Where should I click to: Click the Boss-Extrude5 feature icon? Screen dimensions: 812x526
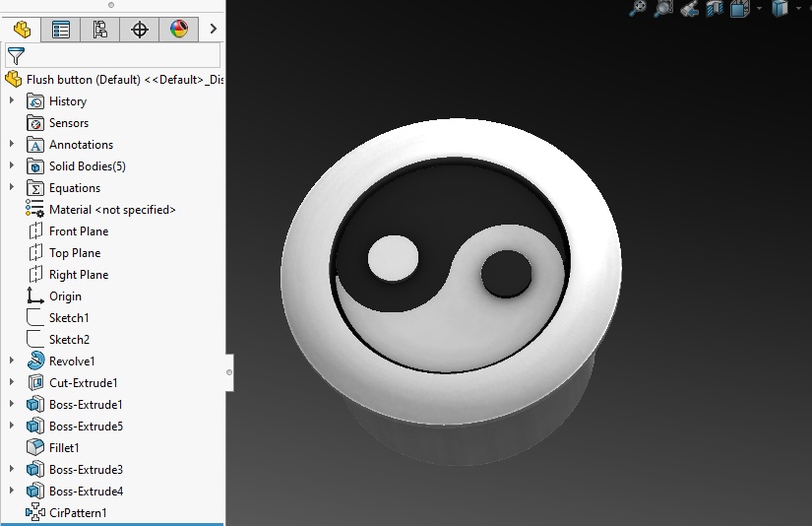point(35,426)
